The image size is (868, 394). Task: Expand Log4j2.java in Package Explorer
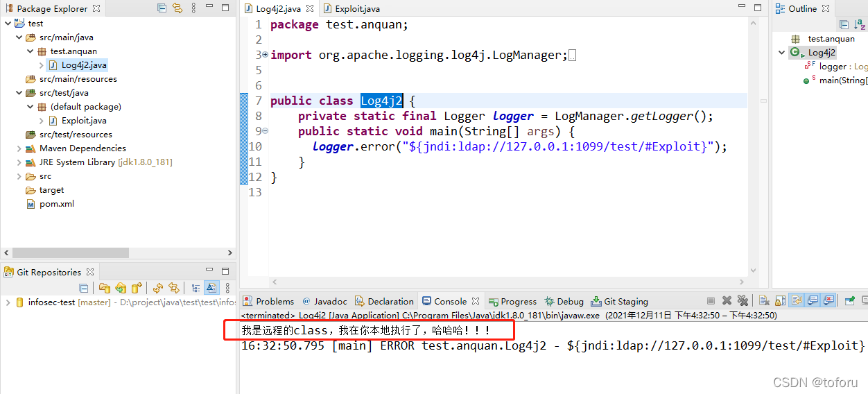click(41, 65)
